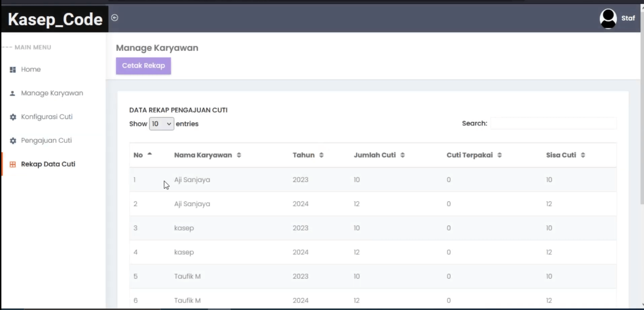Viewport: 644px width, 310px height.
Task: Click the Manage Karyawan person icon
Action: [12, 93]
